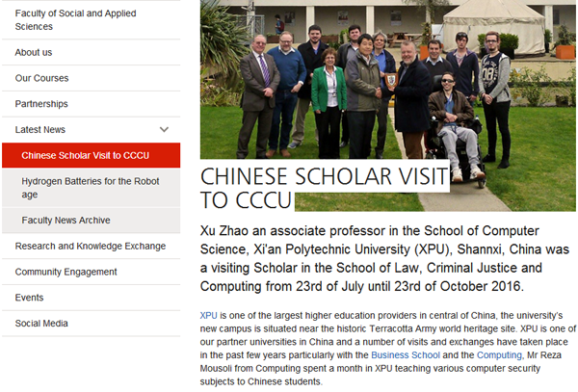Click the Chinese Scholar Visit article heading
The width and height of the screenshot is (578, 392).
pyautogui.click(x=324, y=187)
